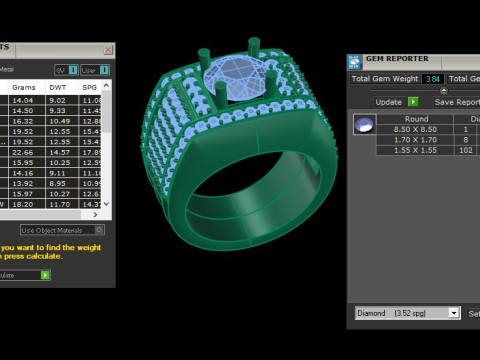The height and width of the screenshot is (360, 480).
Task: Collapse the Gem Reporter header with round arrow
Action: (443, 90)
